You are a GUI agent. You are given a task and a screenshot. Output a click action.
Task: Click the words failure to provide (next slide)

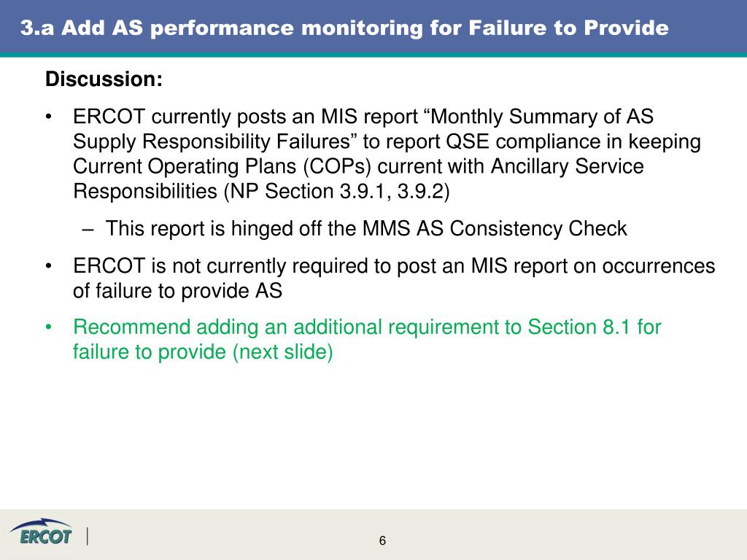[x=203, y=352]
